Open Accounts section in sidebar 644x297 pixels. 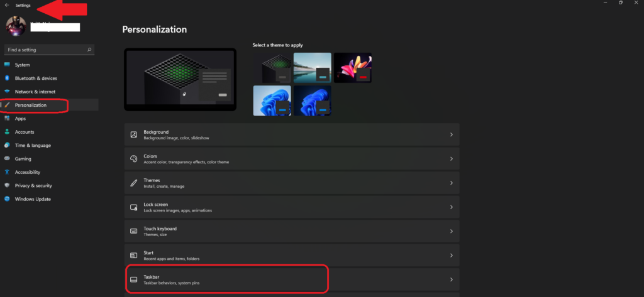[49, 132]
